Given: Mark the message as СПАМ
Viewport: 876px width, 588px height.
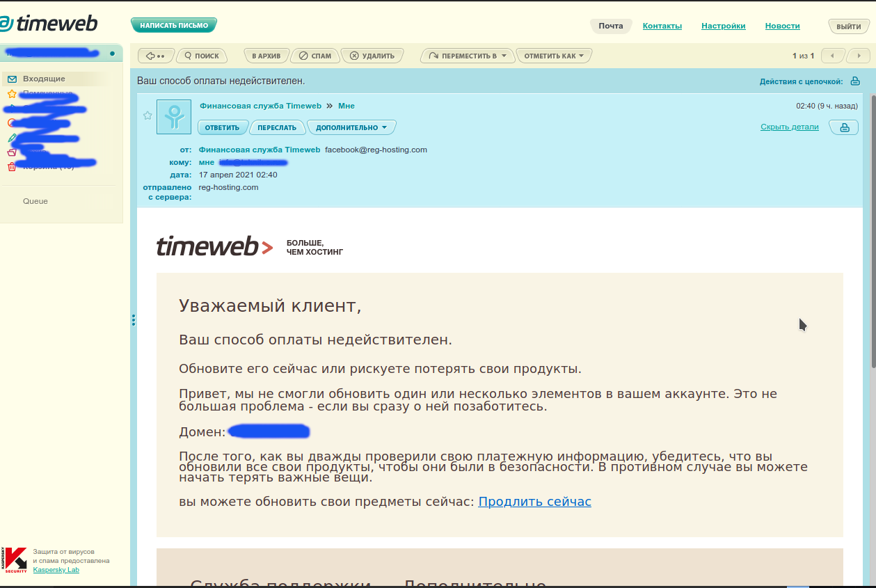Looking at the screenshot, I should (x=315, y=56).
